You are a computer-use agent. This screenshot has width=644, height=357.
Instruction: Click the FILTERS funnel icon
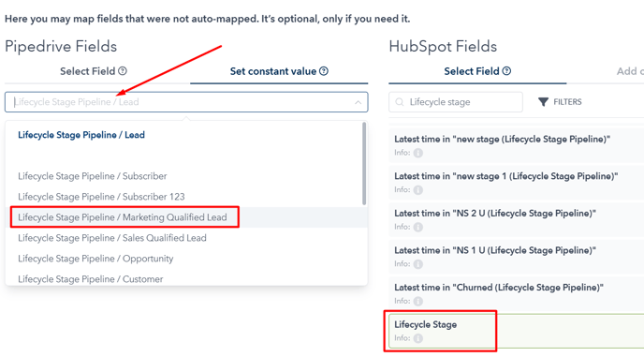point(543,102)
